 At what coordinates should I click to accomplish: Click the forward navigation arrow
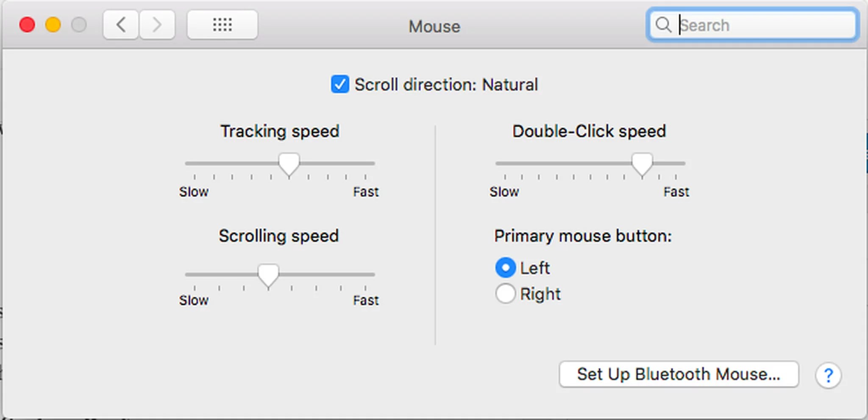[157, 25]
